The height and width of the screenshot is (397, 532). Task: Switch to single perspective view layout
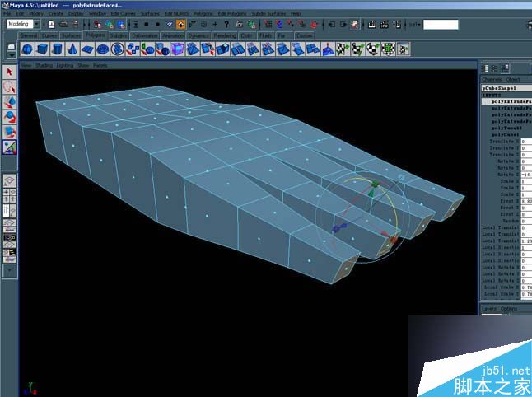tap(10, 181)
